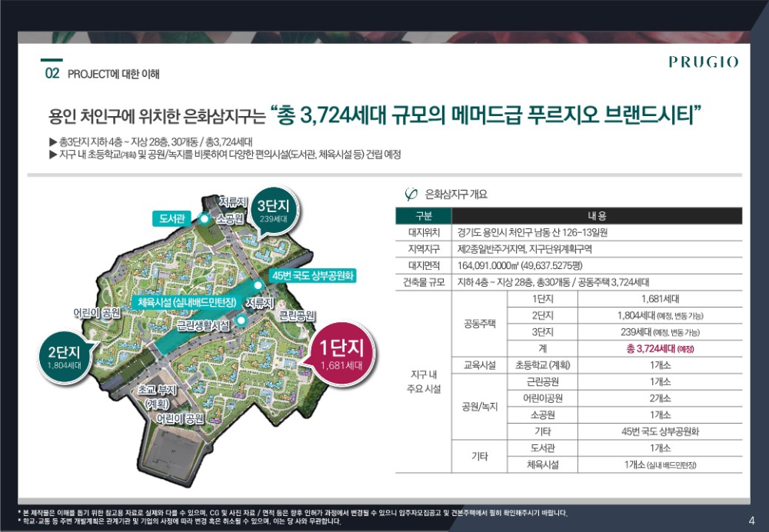Screen dimensions: 769x532
Task: Click the 공원/녹지 category cell
Action: [x=480, y=407]
